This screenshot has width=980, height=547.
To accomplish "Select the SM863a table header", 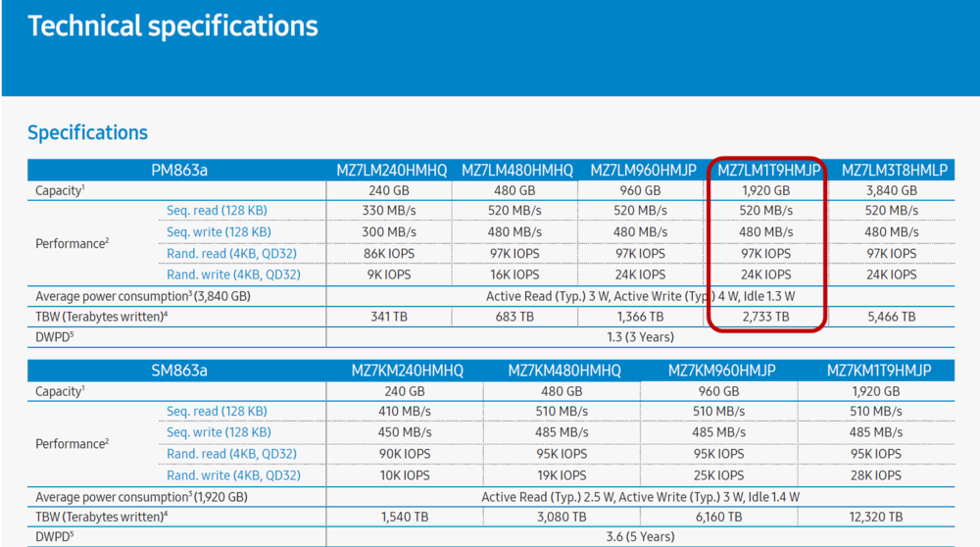I will [177, 371].
